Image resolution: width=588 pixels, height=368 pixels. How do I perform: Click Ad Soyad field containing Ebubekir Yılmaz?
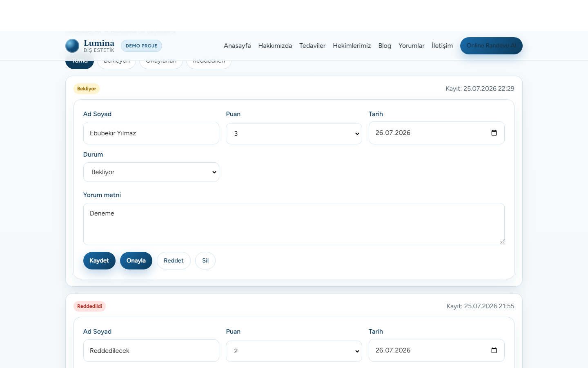(151, 133)
